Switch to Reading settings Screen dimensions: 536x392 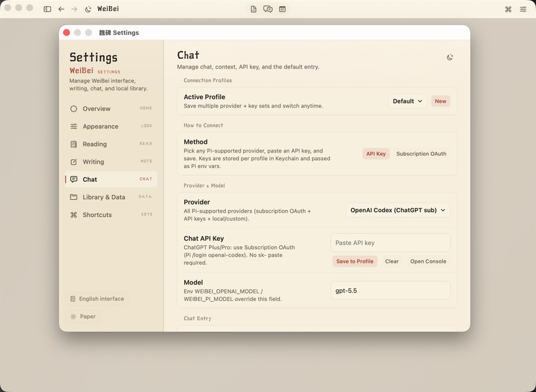(111, 144)
